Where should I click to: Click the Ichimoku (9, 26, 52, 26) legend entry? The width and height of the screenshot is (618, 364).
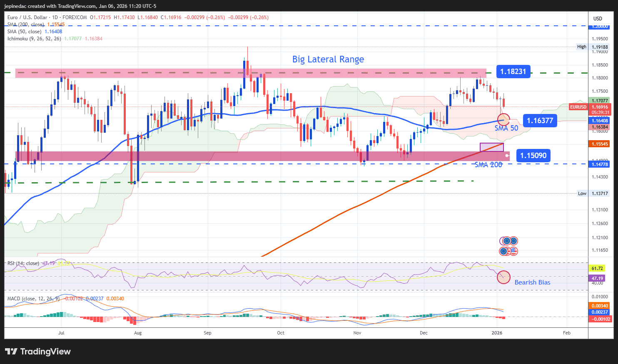coord(33,39)
